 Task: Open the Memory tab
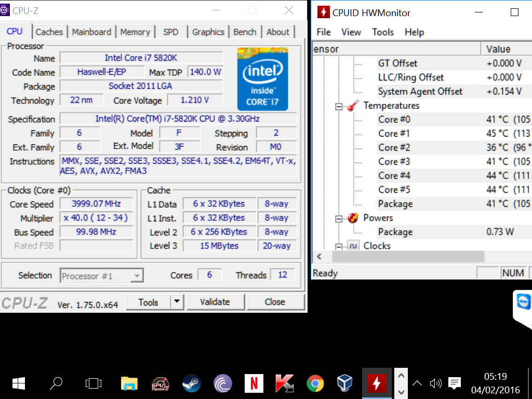[x=135, y=32]
